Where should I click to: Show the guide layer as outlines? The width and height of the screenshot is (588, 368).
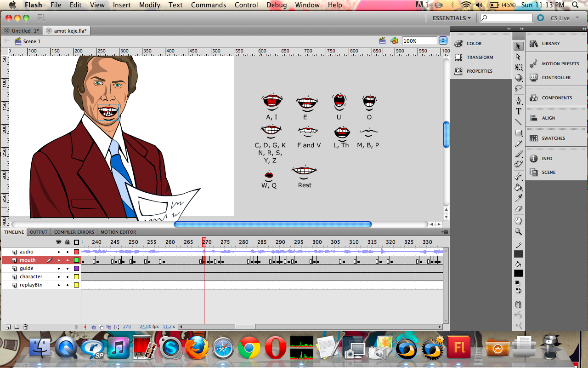pyautogui.click(x=76, y=268)
